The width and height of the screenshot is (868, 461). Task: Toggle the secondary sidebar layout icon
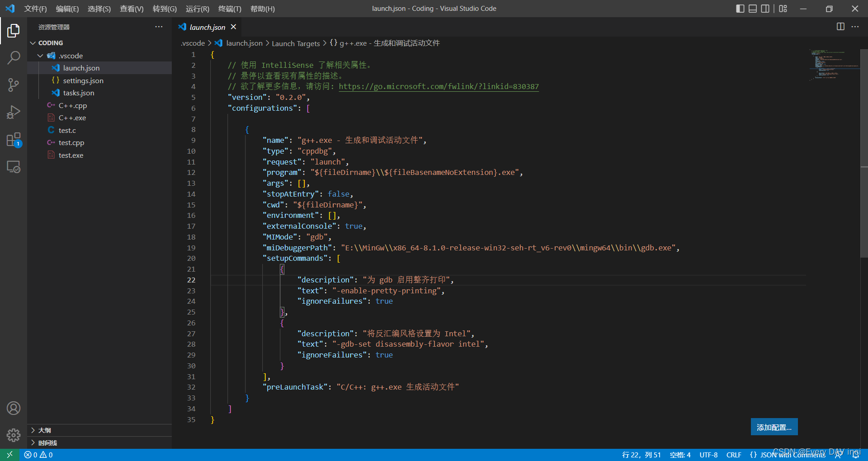(765, 9)
